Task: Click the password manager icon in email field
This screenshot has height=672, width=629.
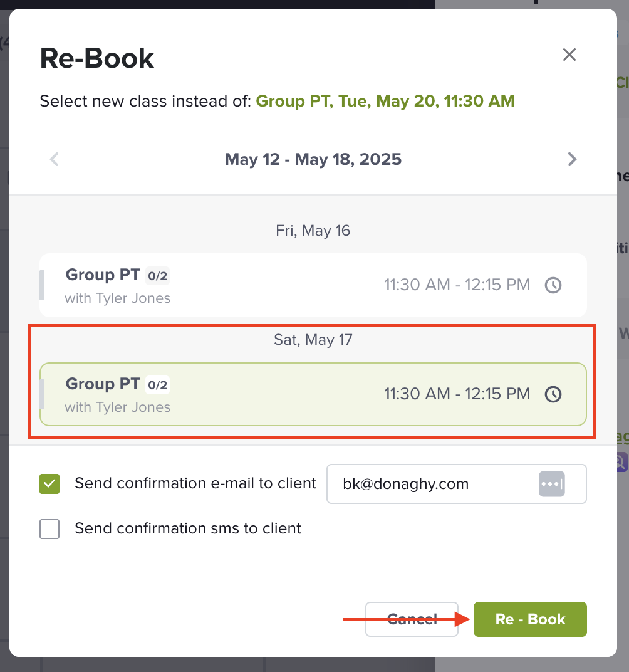Action: [x=551, y=484]
